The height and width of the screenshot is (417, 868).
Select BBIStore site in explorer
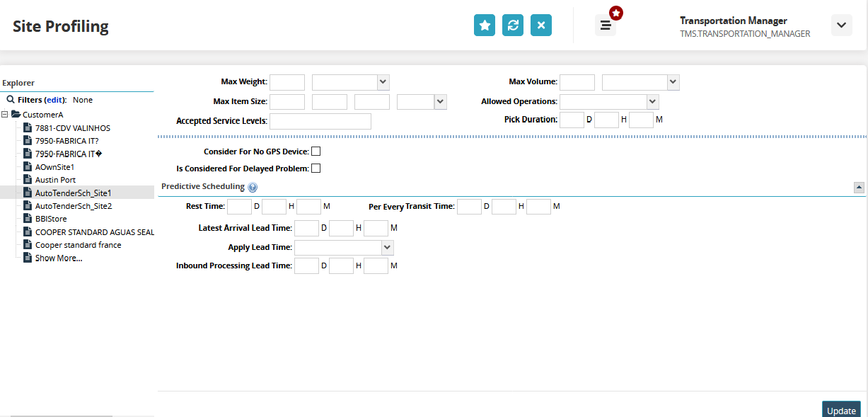point(51,219)
